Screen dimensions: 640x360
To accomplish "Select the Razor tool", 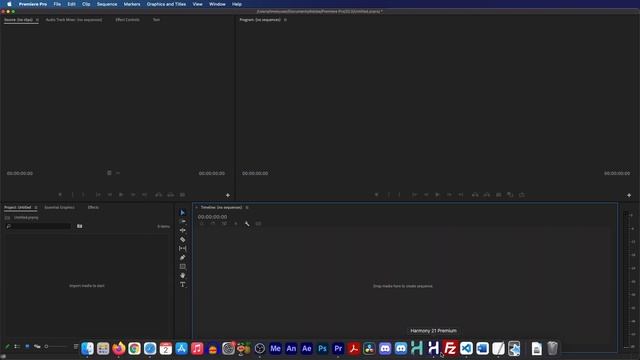I will click(x=182, y=240).
